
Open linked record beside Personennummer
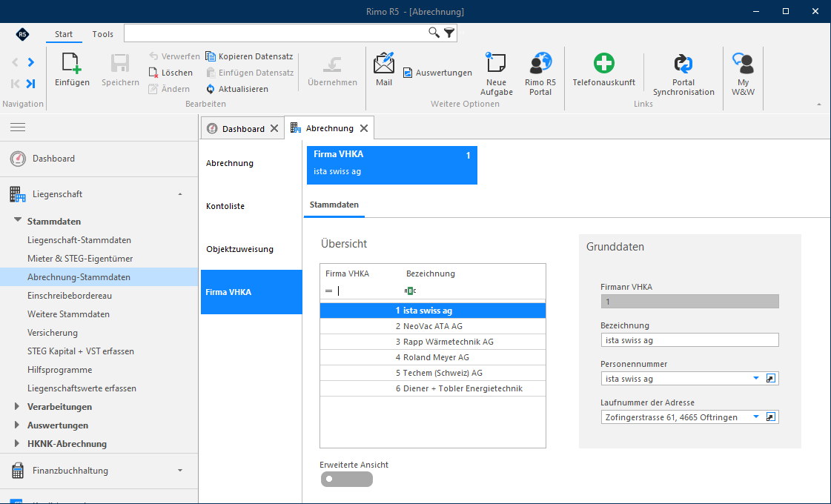[771, 379]
